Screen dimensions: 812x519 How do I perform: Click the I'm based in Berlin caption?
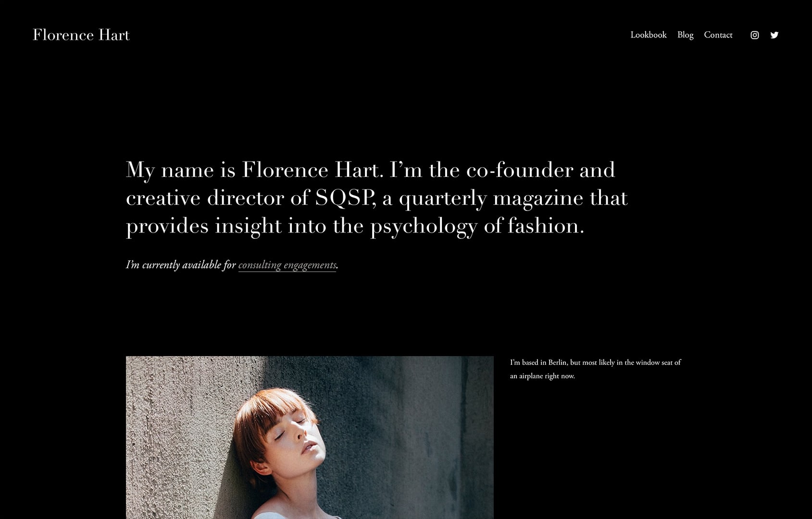click(x=595, y=369)
